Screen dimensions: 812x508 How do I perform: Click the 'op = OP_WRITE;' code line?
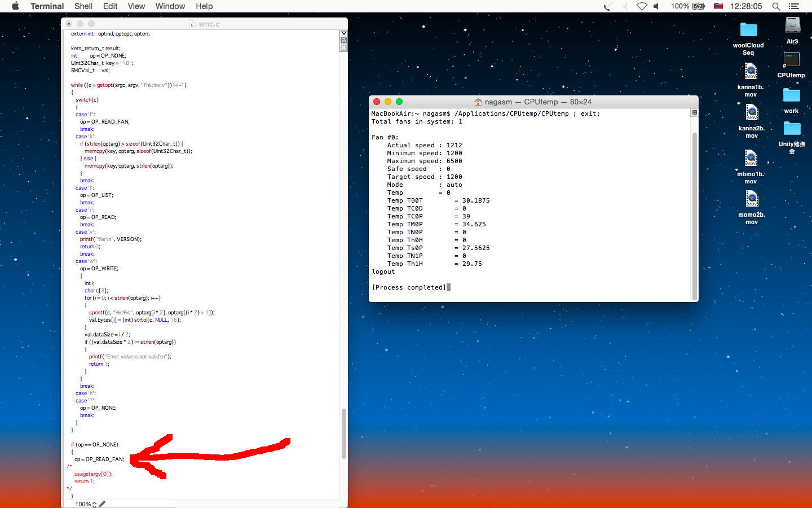(x=99, y=269)
